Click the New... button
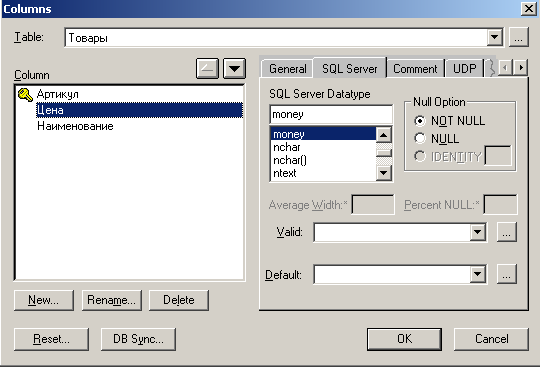 [44, 300]
